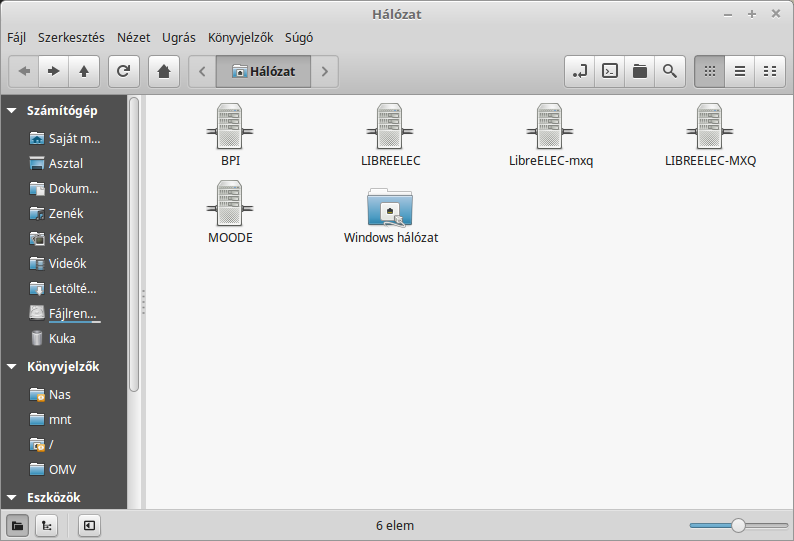Click the '6 elem' status text
This screenshot has height=541, width=794.
395,526
